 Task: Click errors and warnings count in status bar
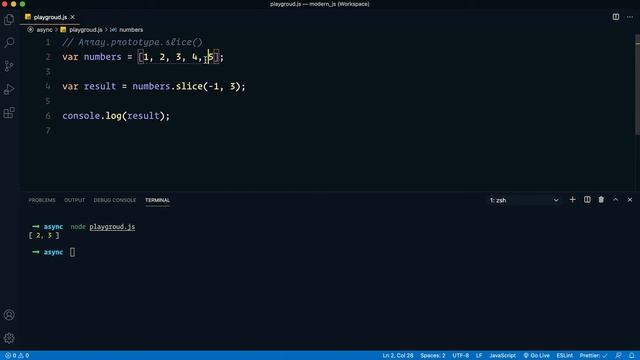17,356
